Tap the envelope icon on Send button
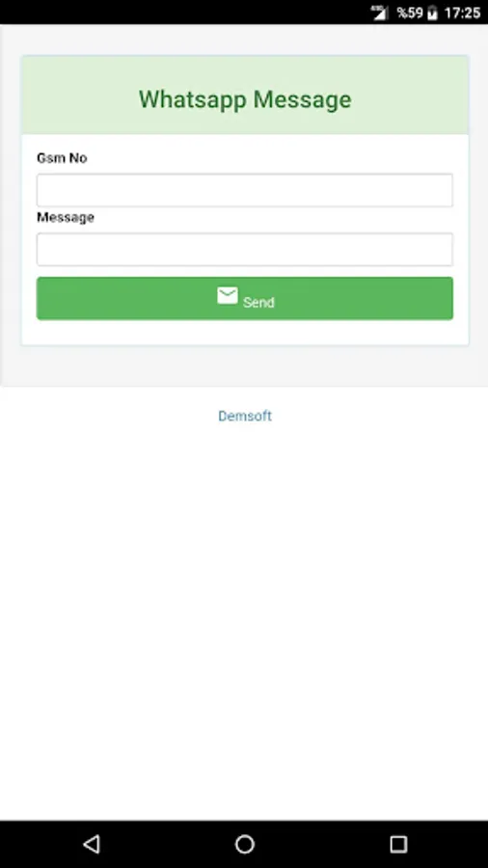The height and width of the screenshot is (868, 488). click(x=228, y=296)
